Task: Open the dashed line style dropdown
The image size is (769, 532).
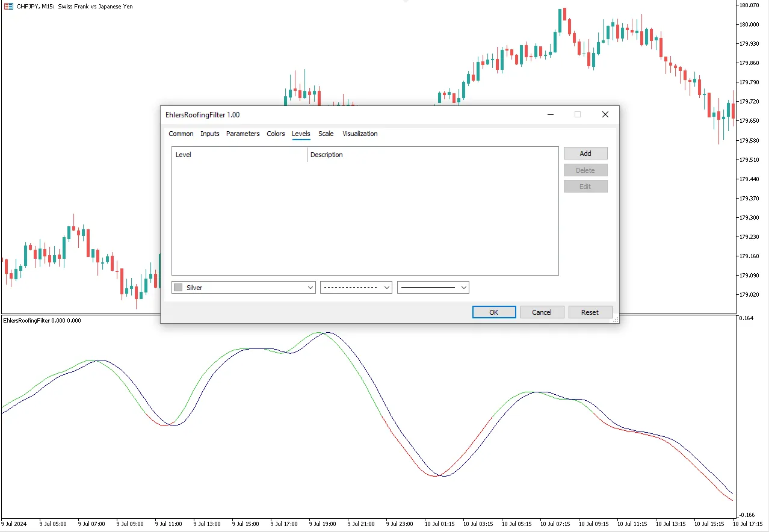Action: point(356,288)
